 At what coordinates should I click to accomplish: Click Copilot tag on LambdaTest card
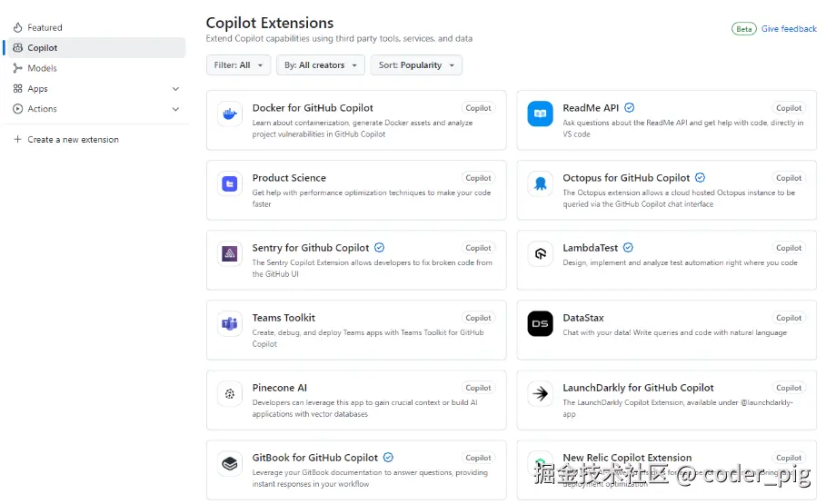(x=789, y=248)
